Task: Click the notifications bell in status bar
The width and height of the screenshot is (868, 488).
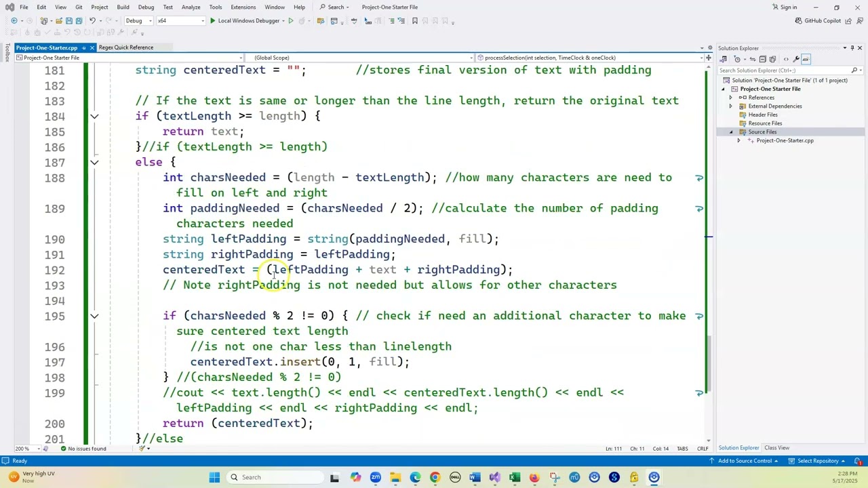Action: click(x=858, y=461)
